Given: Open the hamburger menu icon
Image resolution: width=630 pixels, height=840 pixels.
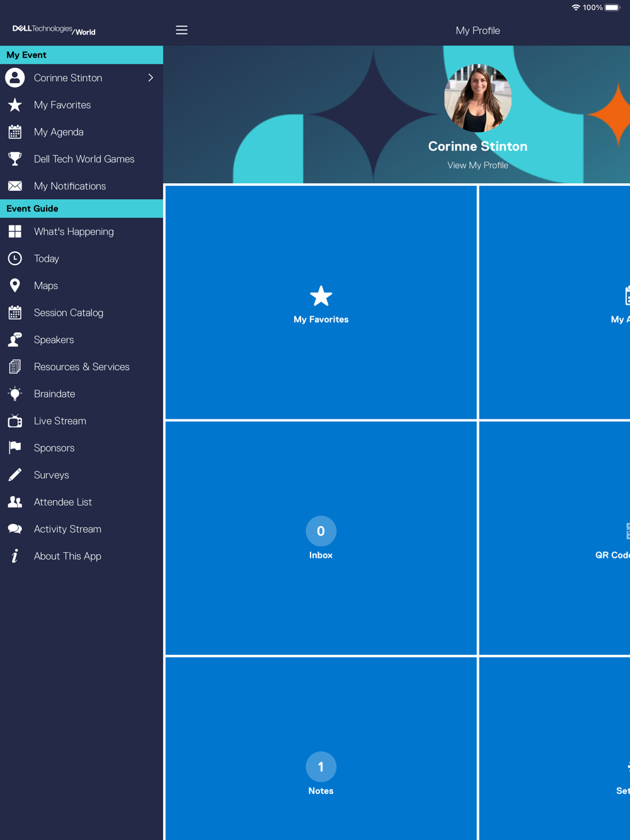Looking at the screenshot, I should pyautogui.click(x=181, y=30).
